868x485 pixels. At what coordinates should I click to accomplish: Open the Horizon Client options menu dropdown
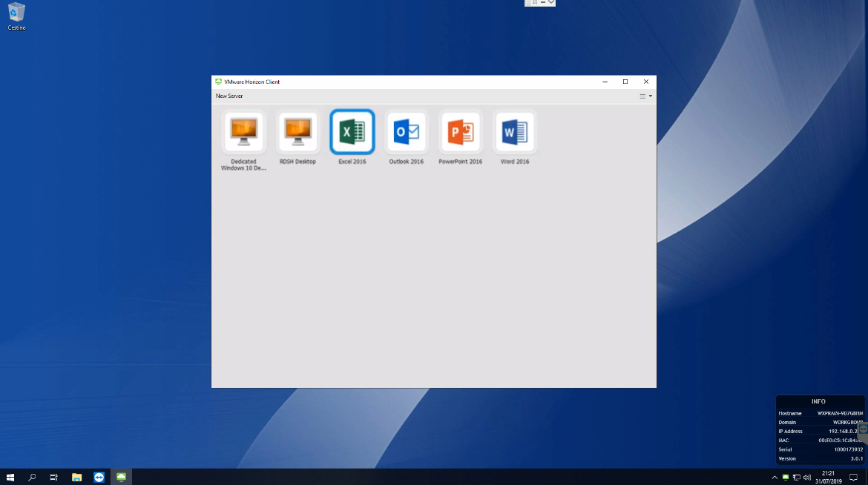[x=645, y=96]
